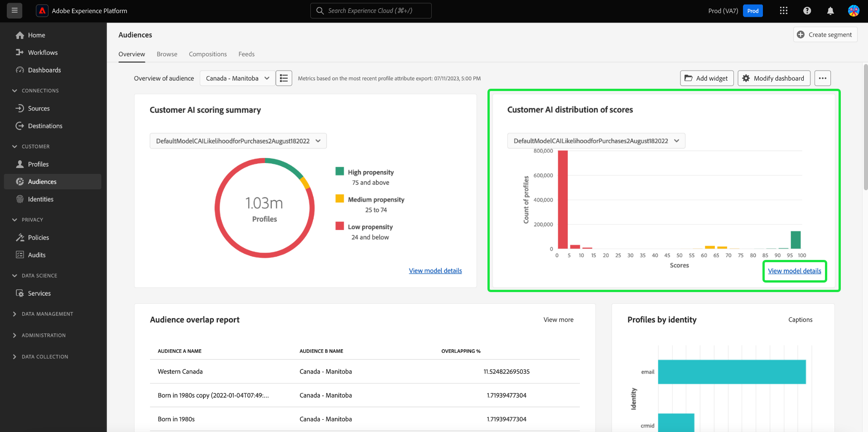Click the Western Canada audience cell

pyautogui.click(x=180, y=372)
